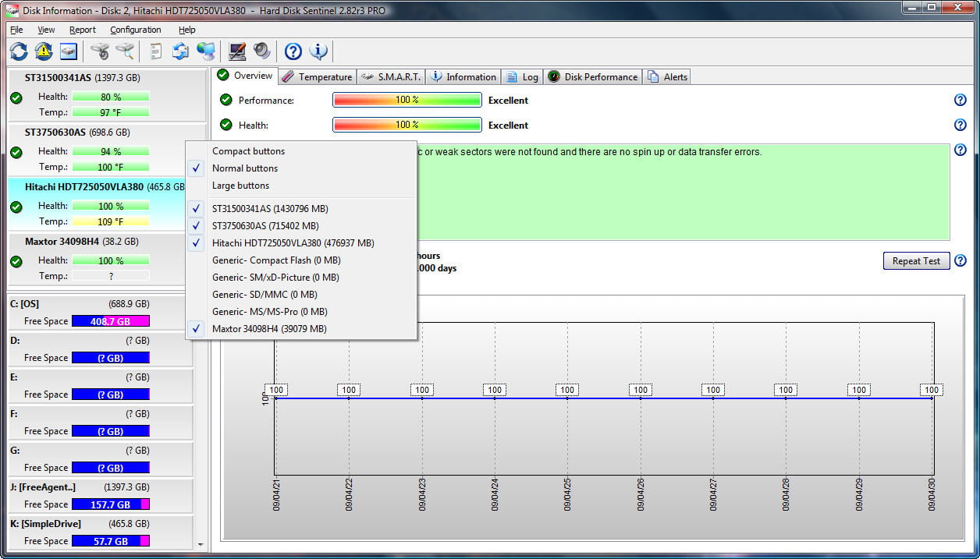This screenshot has width=980, height=559.
Task: Open the File menu
Action: tap(16, 30)
